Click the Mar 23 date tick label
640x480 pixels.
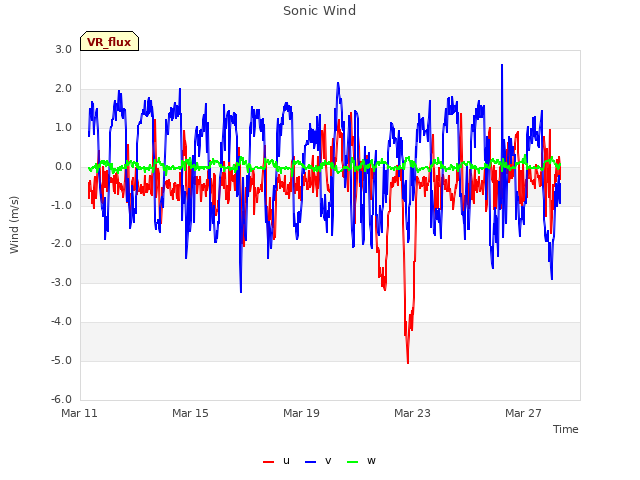(412, 413)
